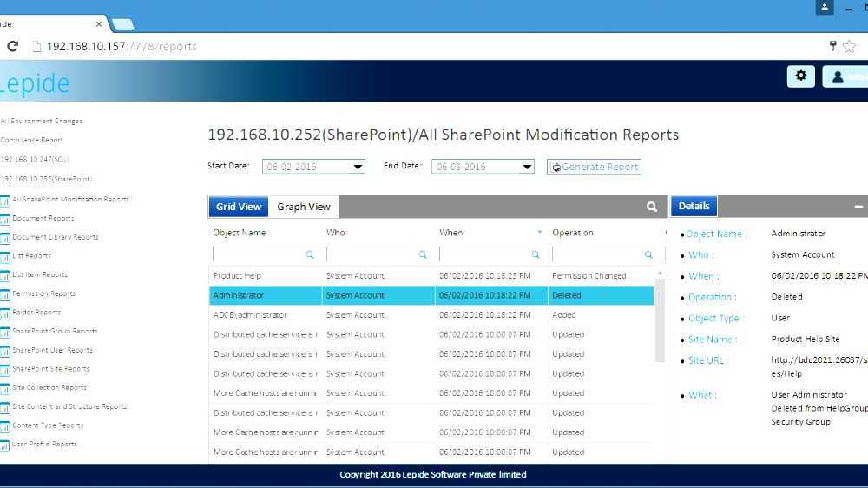Screen dimensions: 868x488
Task: Click the browser address bar URL
Action: [122, 47]
